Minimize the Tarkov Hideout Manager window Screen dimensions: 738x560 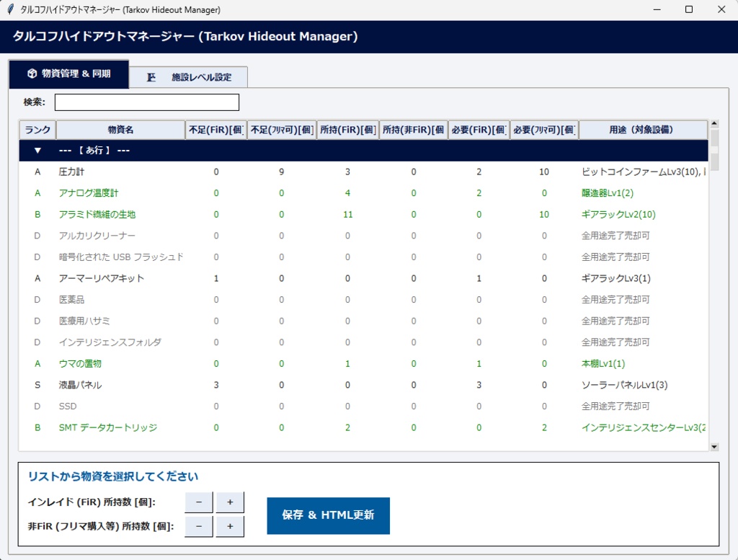657,9
